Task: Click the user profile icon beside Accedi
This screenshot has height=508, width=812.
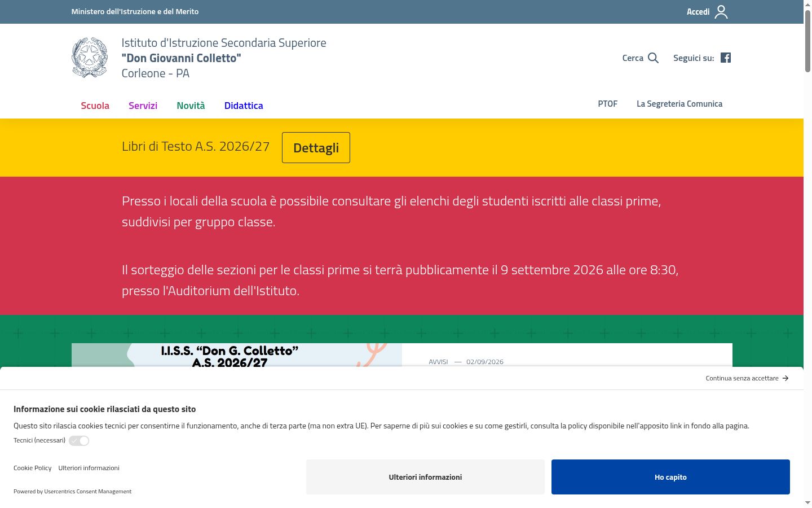Action: [721, 12]
